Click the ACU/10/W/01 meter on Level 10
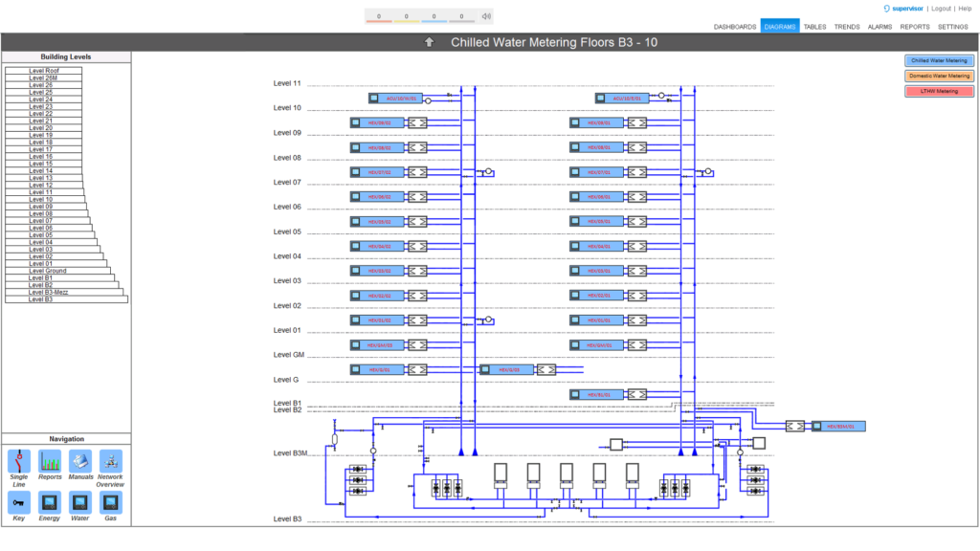Viewport: 980px width, 551px height. coord(395,99)
